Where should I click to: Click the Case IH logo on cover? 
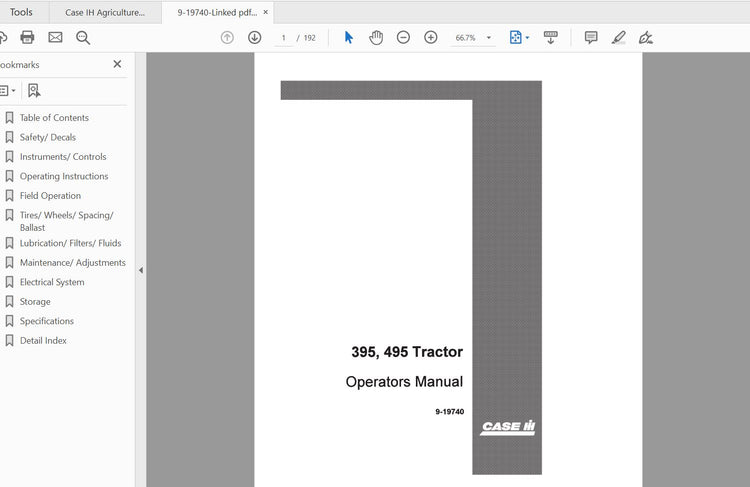pos(507,427)
